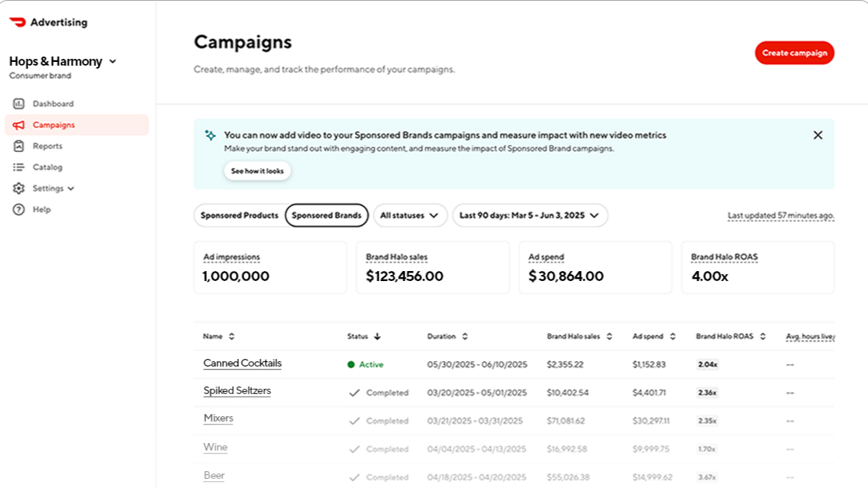Open Dashboard from the sidebar
Viewport: 868px width, 488px height.
(x=53, y=103)
